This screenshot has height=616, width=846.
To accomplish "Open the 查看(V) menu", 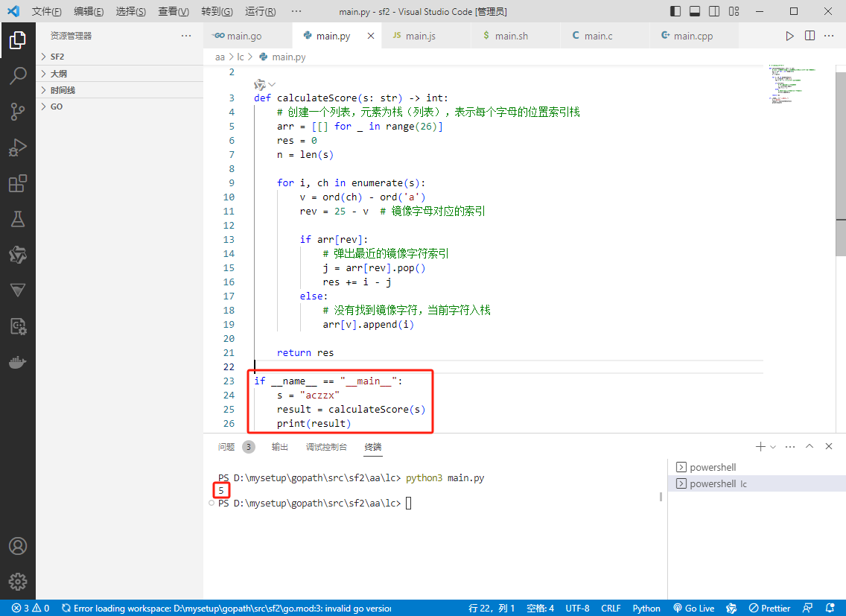I will (x=174, y=11).
